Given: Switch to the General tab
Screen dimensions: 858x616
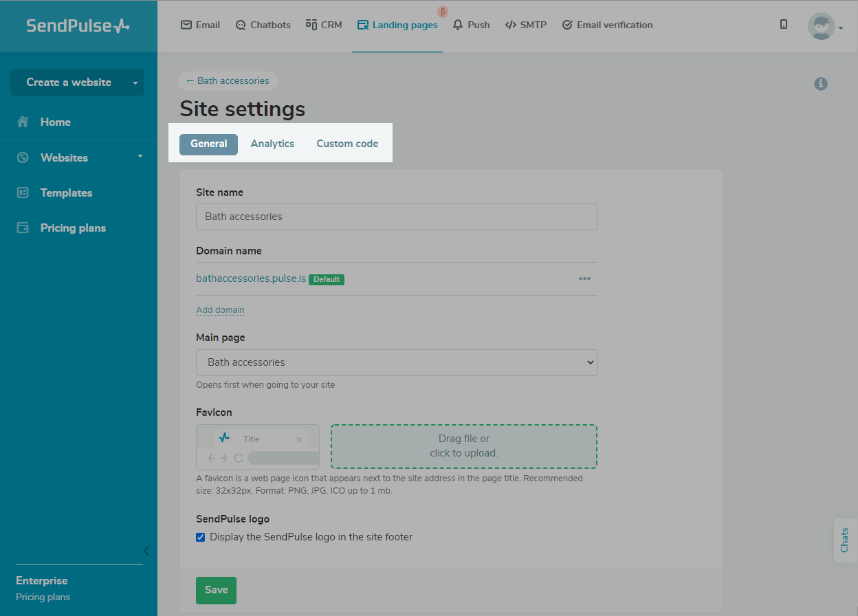Looking at the screenshot, I should coord(209,144).
